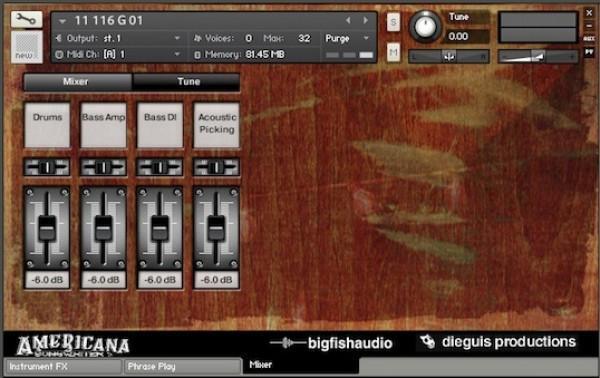Viewport: 600px width, 378px height.
Task: Click the aux sends icon
Action: (589, 39)
